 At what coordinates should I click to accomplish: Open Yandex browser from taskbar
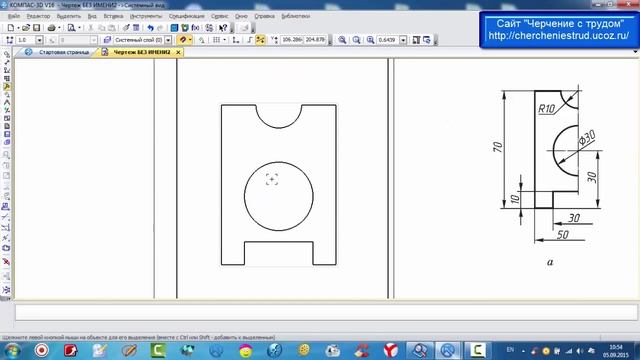[391, 351]
